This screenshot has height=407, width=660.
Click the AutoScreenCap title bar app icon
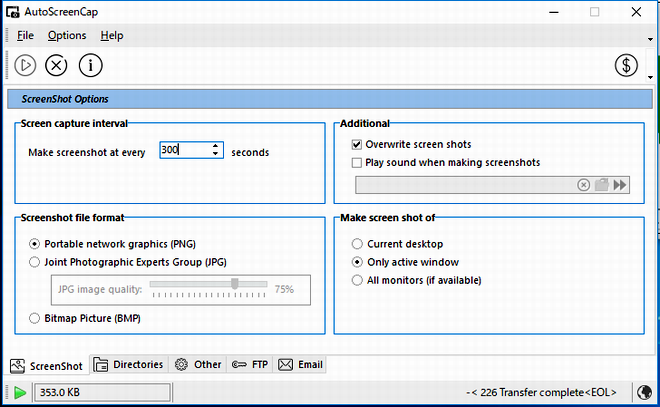[x=13, y=12]
